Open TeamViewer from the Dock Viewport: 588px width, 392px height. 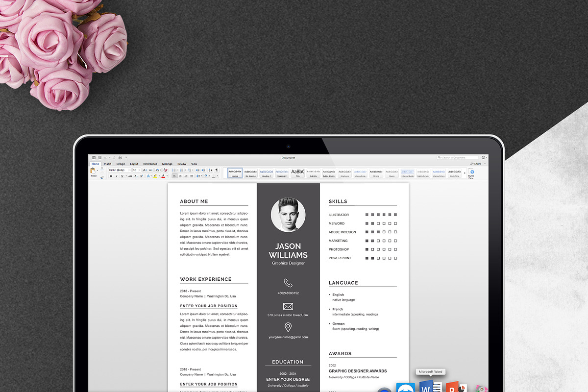(405, 388)
